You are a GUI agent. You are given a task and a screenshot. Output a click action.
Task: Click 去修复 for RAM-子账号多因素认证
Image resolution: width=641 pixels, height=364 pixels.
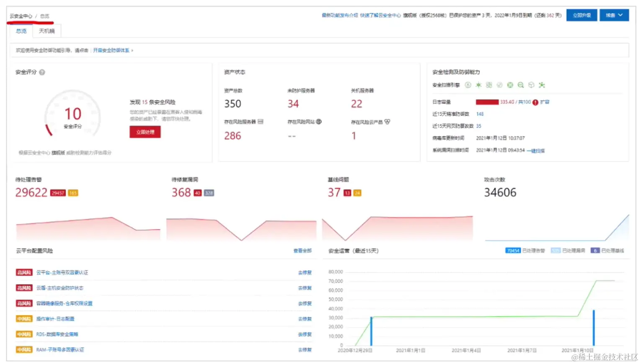[305, 350]
